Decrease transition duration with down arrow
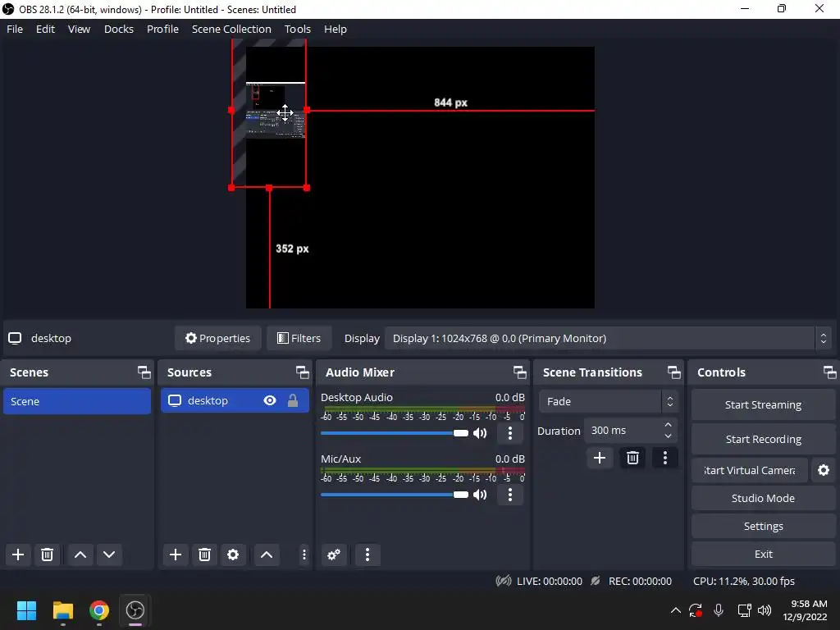The height and width of the screenshot is (630, 840). (x=668, y=436)
